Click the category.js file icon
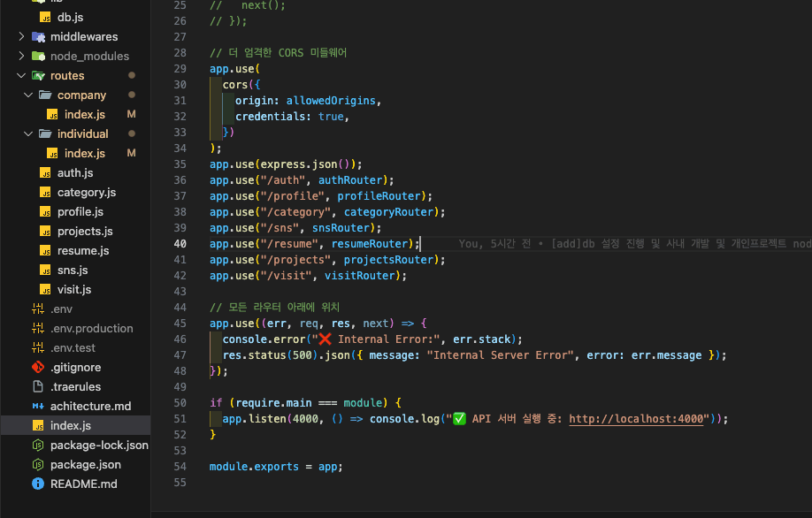812x518 pixels. click(x=46, y=193)
